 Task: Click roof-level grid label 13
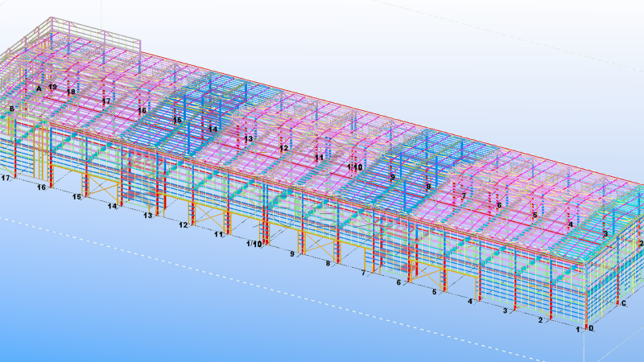coord(249,139)
